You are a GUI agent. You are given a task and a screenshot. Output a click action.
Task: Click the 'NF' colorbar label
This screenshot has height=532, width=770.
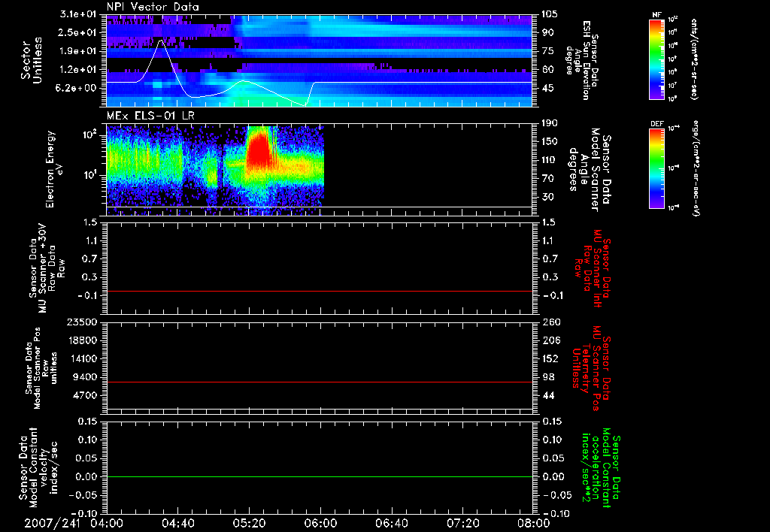(656, 15)
